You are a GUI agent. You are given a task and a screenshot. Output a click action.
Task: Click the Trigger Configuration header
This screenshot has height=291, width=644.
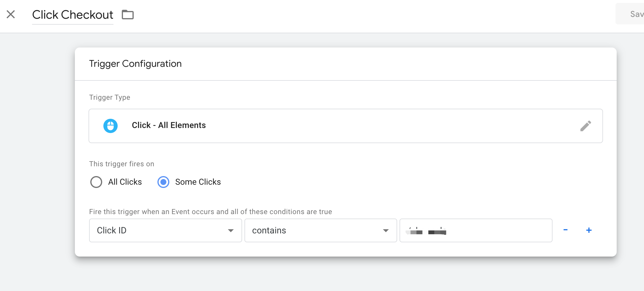pos(135,64)
